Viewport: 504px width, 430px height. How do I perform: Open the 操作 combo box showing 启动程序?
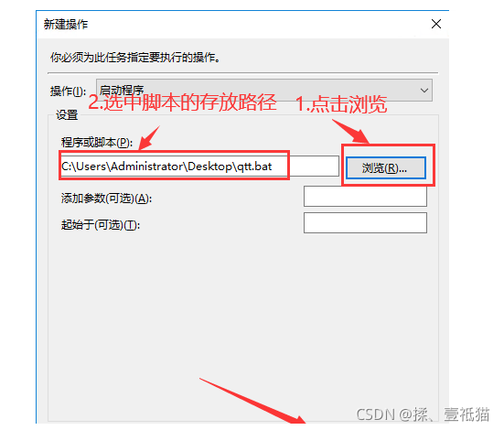pyautogui.click(x=264, y=90)
